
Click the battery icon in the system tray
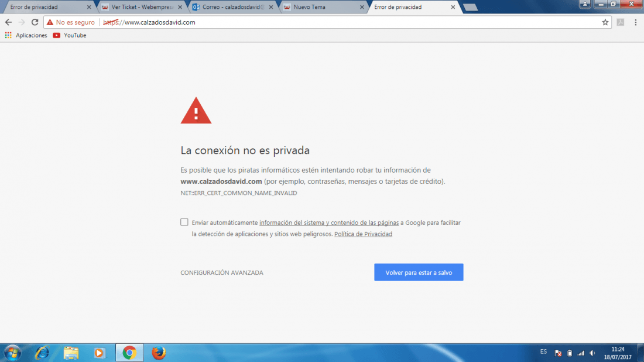(570, 353)
